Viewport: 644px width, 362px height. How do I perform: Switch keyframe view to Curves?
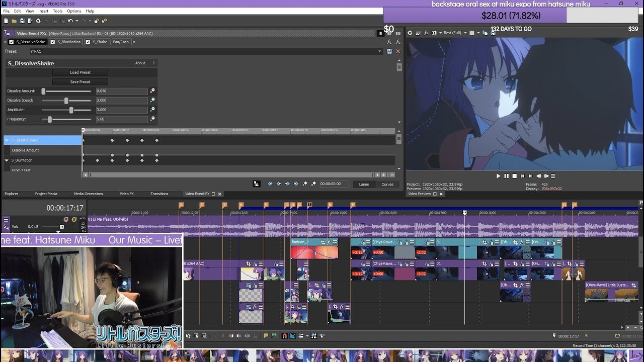[387, 185]
